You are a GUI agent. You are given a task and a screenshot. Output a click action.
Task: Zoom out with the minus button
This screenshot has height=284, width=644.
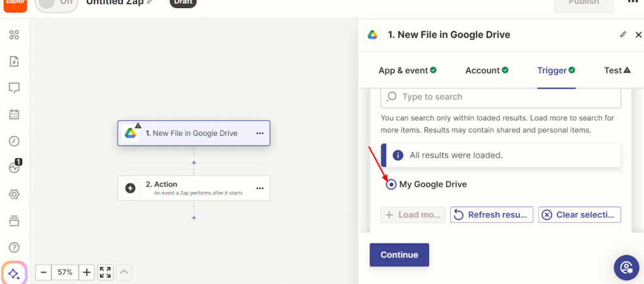coord(43,272)
